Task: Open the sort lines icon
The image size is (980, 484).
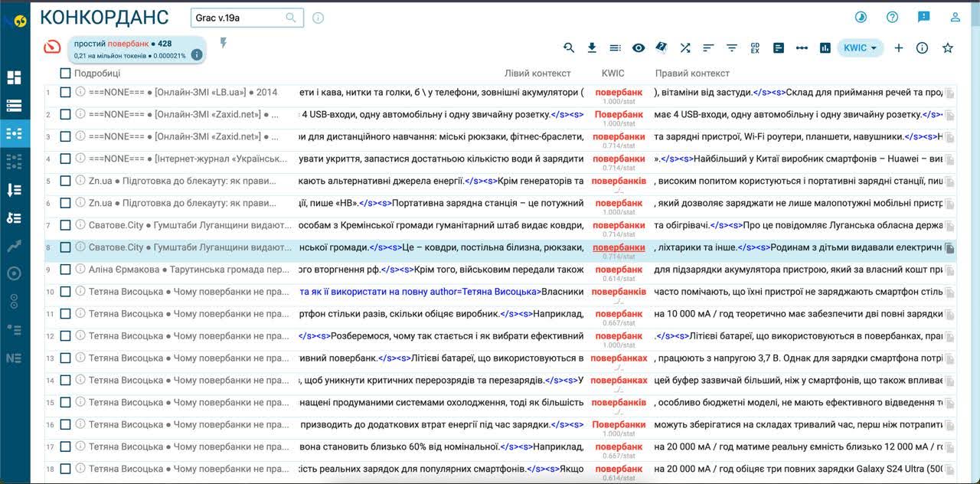Action: click(708, 47)
